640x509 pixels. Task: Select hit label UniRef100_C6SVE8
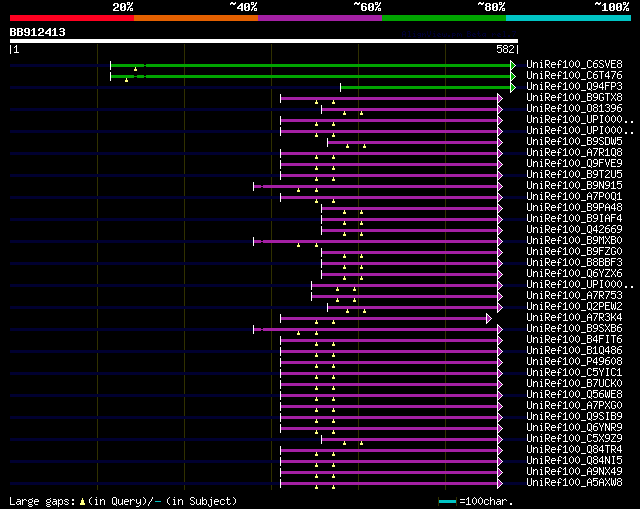pyautogui.click(x=574, y=64)
